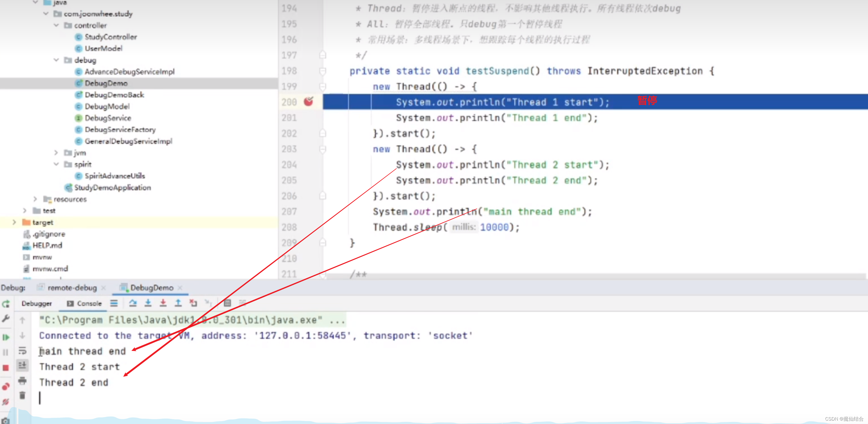The height and width of the screenshot is (424, 868).
Task: Expand the resources folder
Action: click(x=35, y=199)
